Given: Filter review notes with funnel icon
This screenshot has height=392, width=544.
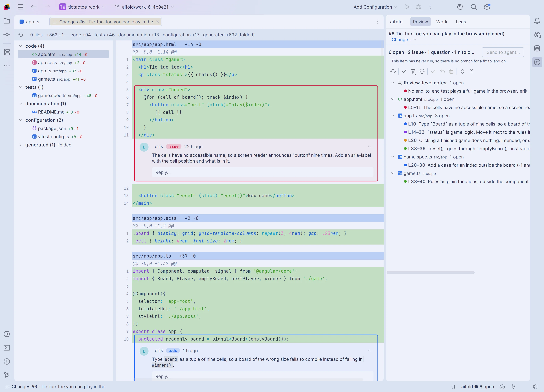Looking at the screenshot, I should (413, 71).
